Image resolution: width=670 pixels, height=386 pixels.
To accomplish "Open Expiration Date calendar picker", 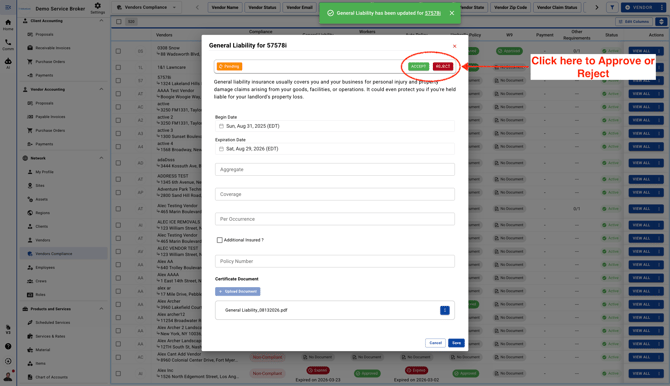I will tap(221, 149).
